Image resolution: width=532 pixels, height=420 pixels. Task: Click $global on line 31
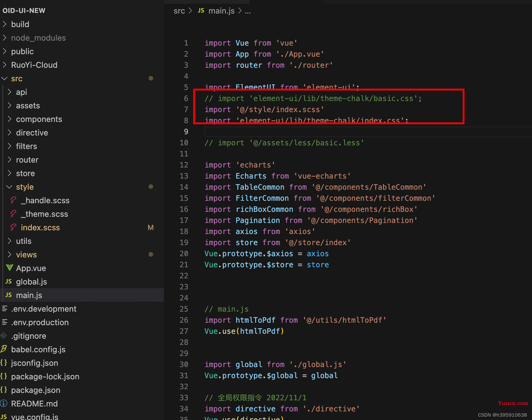click(x=282, y=375)
